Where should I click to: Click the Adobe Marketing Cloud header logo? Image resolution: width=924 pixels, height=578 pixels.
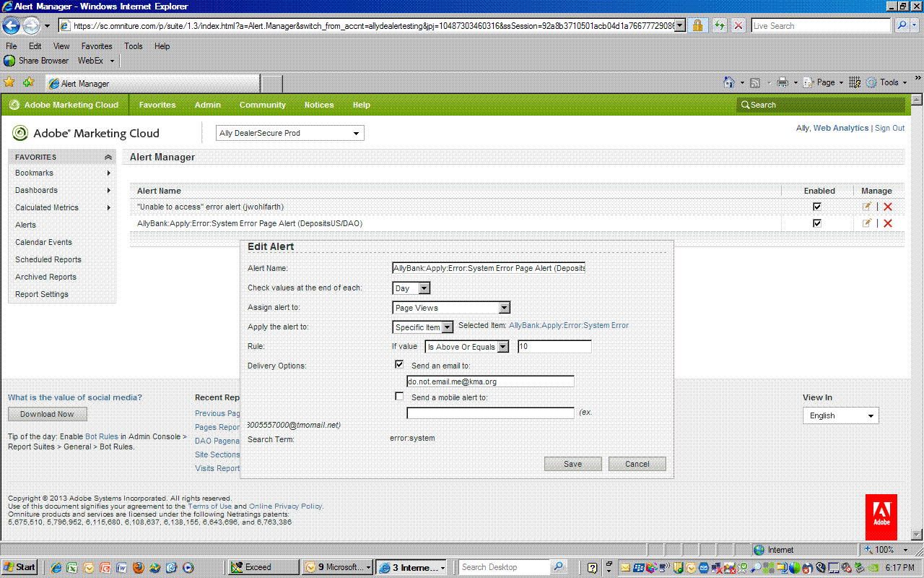tap(86, 133)
